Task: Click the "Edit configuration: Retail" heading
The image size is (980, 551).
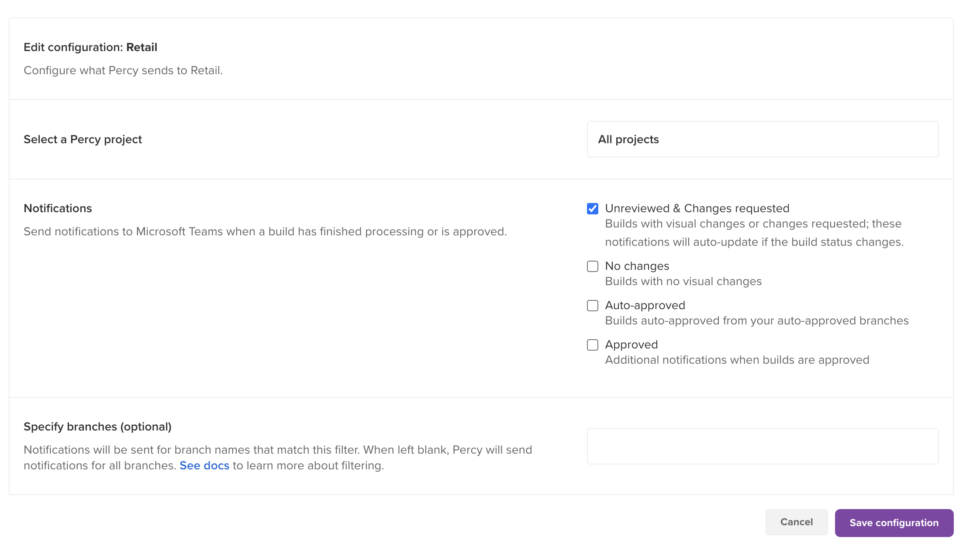Action: coord(90,47)
